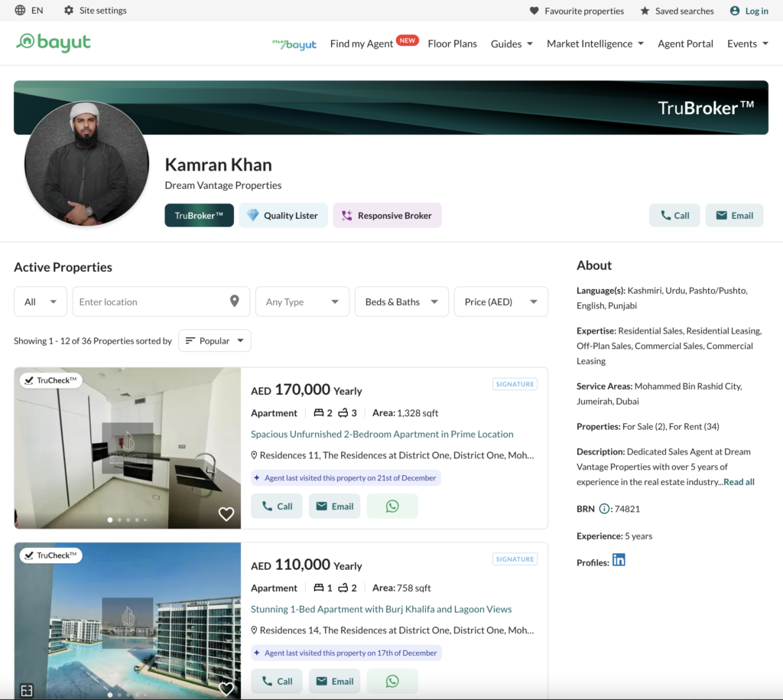
Task: Click the BRN info icon
Action: click(x=605, y=509)
